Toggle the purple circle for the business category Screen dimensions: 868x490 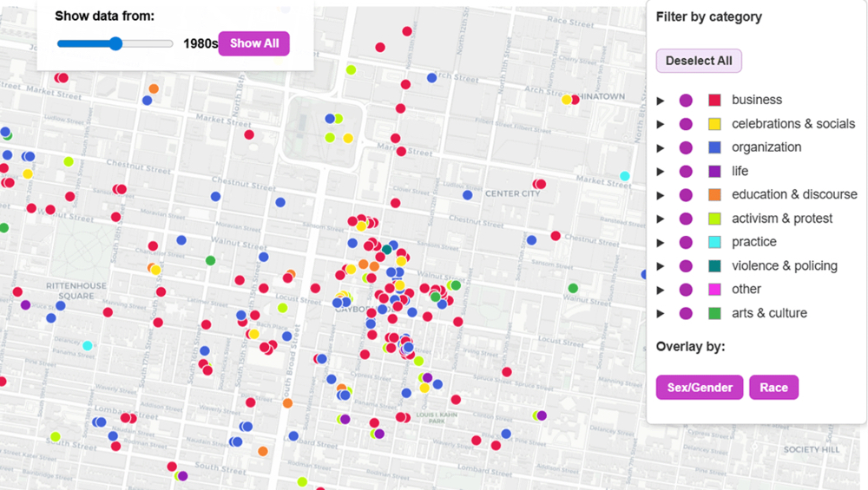tap(686, 101)
